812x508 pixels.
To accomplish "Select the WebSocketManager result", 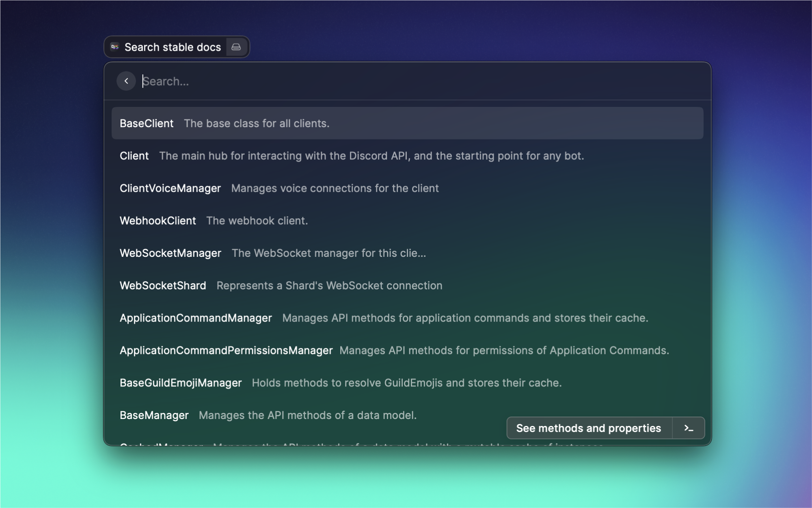I will click(170, 253).
